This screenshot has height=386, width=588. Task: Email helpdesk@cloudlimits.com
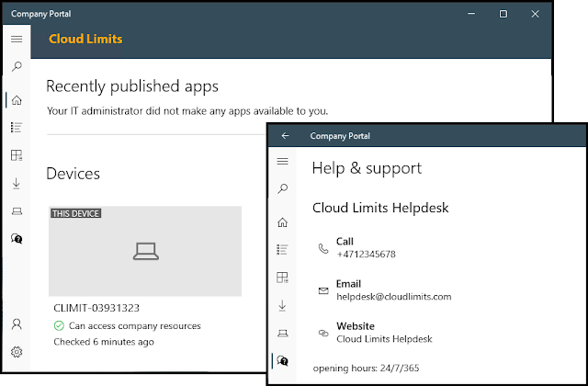pos(394,296)
